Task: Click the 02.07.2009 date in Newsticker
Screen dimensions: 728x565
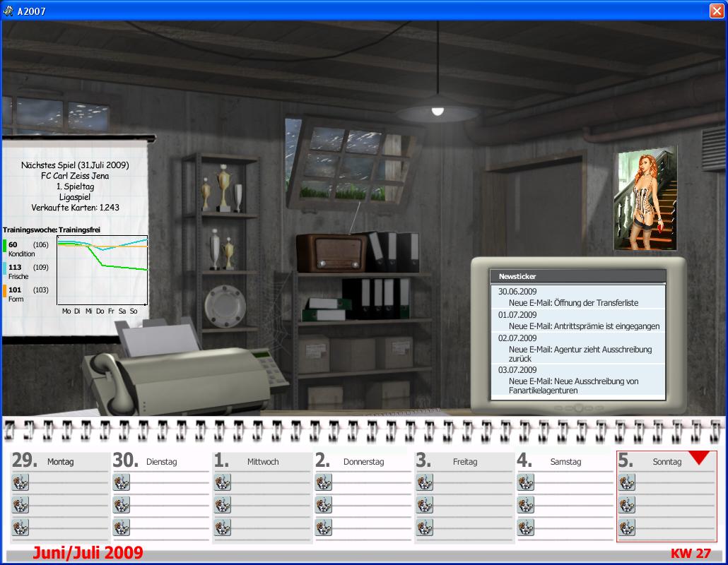Action: 517,338
